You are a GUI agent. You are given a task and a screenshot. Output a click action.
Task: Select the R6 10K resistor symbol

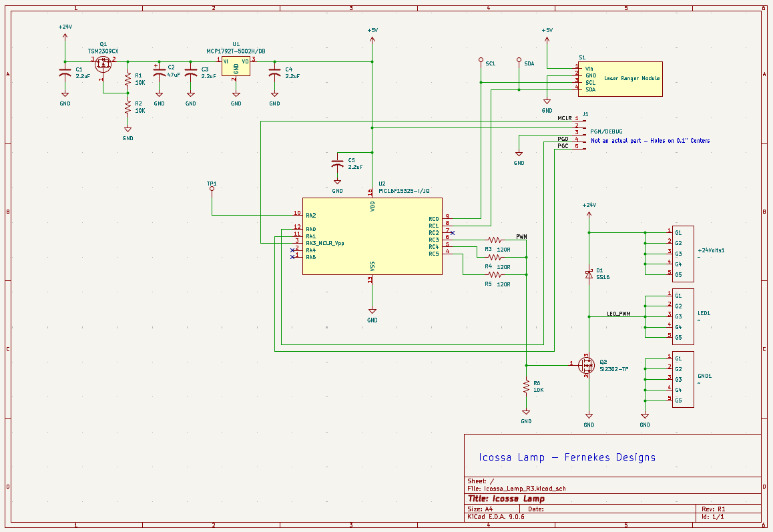tap(526, 386)
